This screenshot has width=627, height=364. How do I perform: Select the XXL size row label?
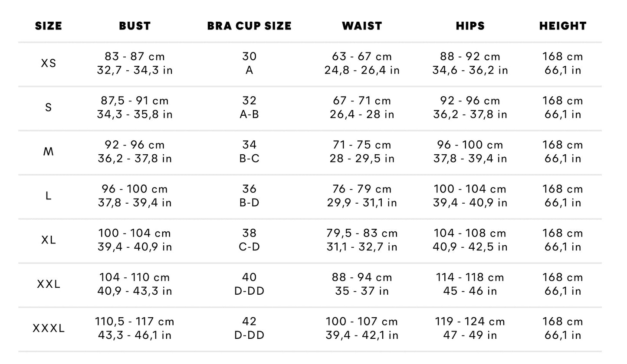tap(48, 284)
